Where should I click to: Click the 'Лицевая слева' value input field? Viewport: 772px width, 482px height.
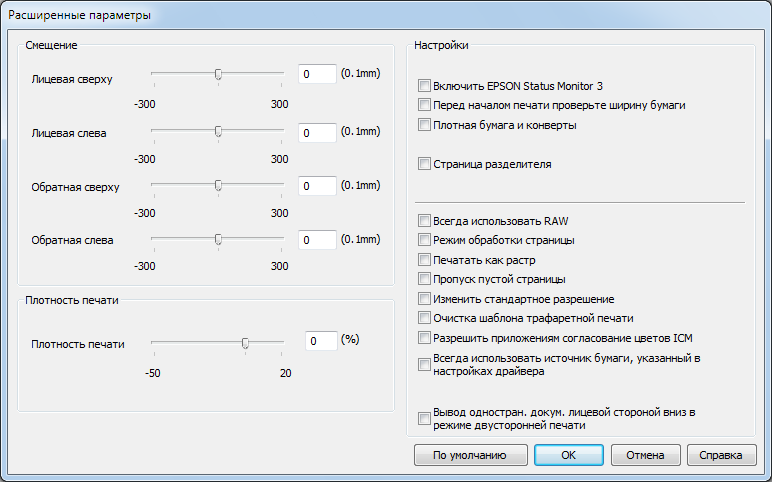[x=317, y=132]
